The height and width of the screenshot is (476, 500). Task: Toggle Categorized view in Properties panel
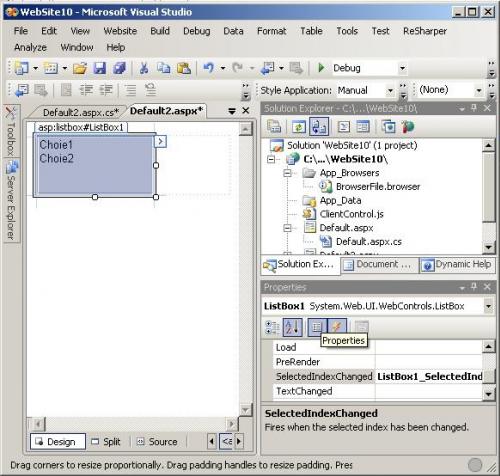tap(272, 327)
